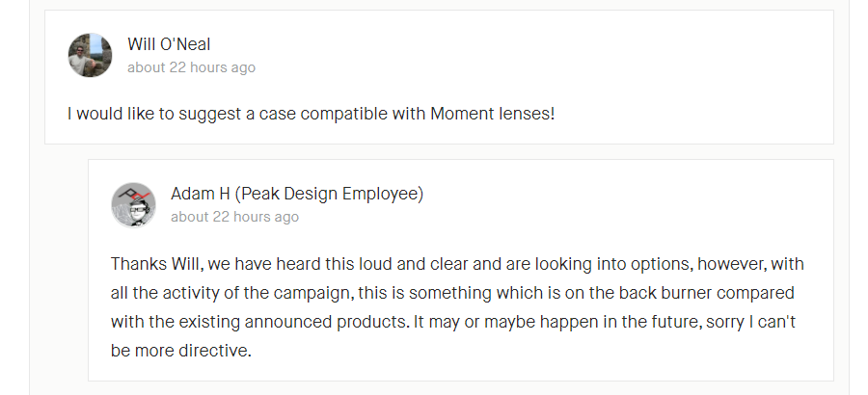
Task: Open the Adam H commenter name
Action: pyautogui.click(x=200, y=194)
